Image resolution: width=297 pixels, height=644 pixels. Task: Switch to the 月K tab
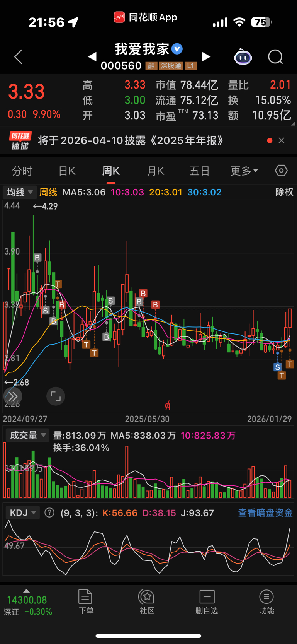pyautogui.click(x=156, y=171)
